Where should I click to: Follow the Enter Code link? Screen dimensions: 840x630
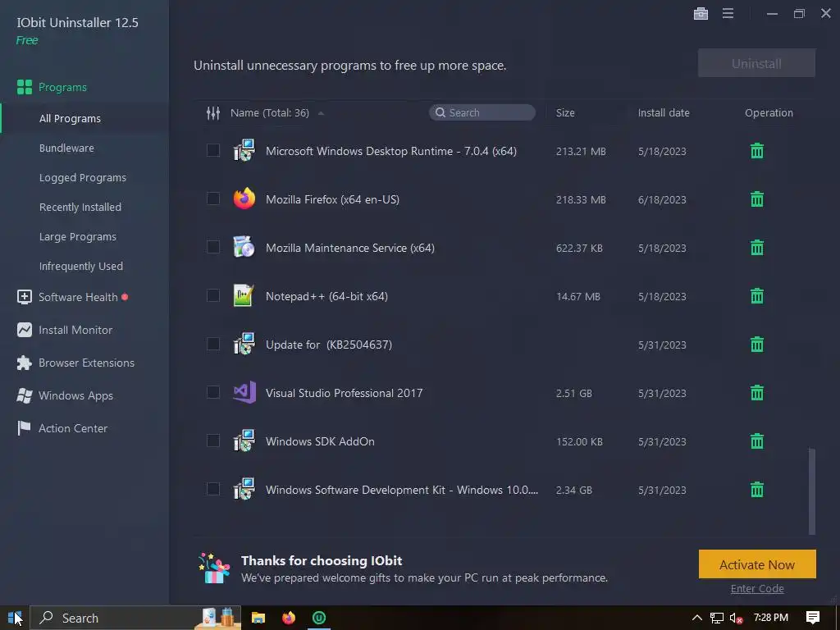click(757, 588)
